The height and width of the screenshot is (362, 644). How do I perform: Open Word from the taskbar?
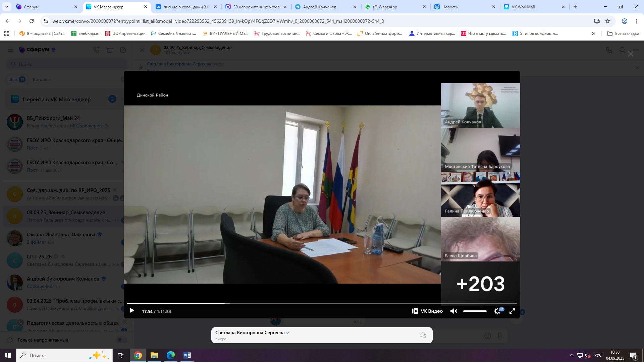click(187, 355)
